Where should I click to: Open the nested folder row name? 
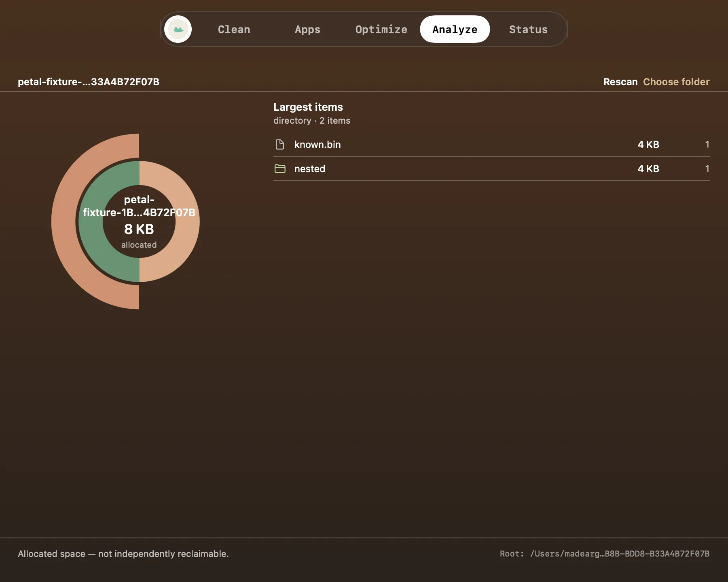tap(310, 169)
